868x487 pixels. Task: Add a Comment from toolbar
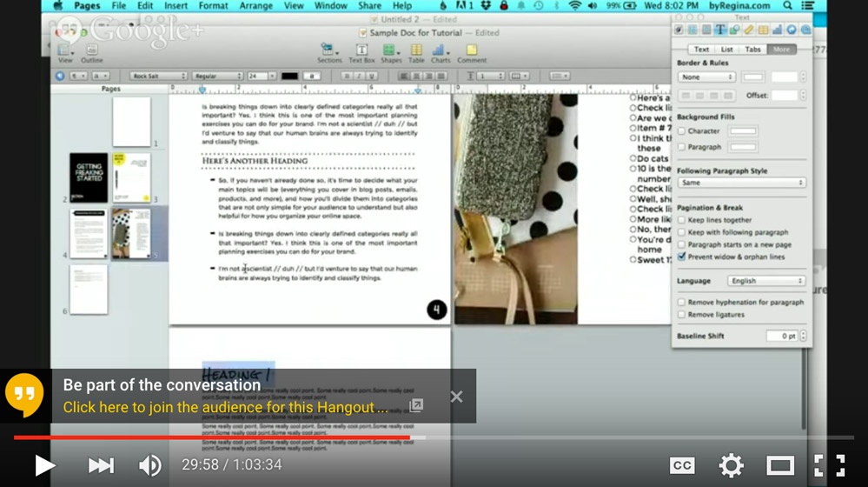tap(472, 53)
